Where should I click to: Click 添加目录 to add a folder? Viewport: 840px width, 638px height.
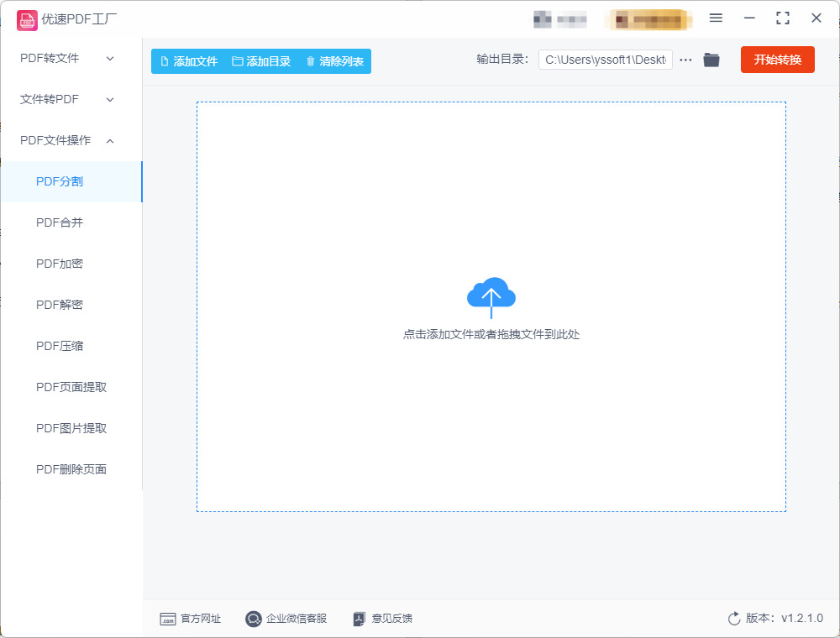click(261, 61)
